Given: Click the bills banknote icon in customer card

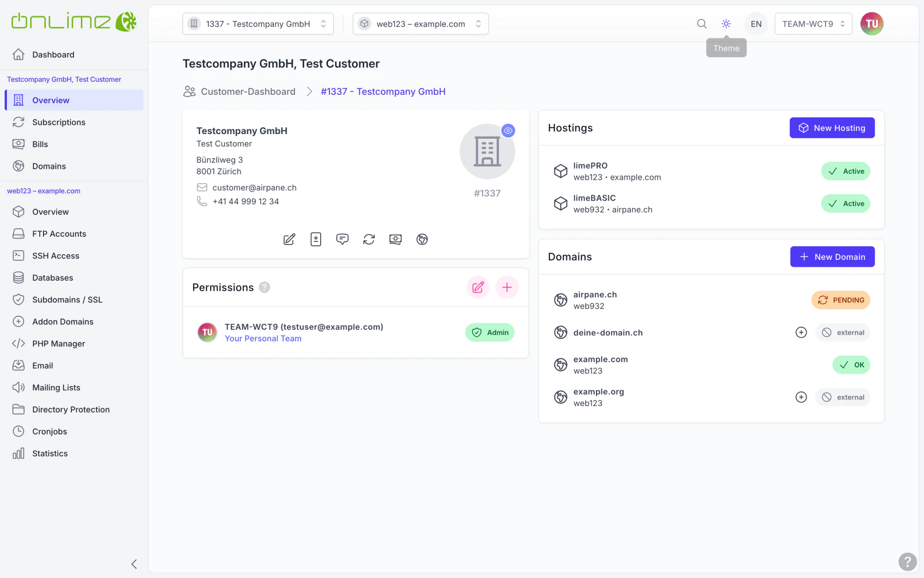Looking at the screenshot, I should point(395,239).
